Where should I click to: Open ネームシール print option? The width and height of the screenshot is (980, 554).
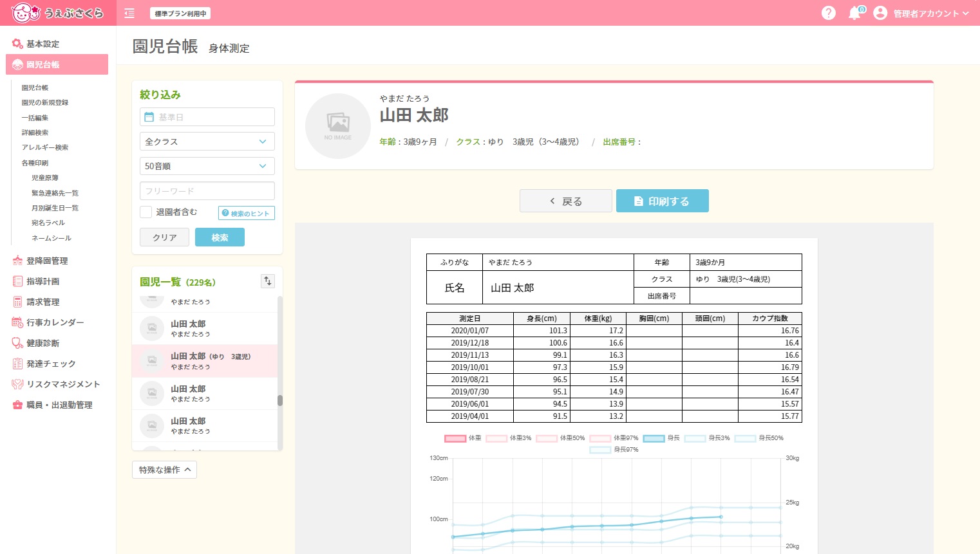pyautogui.click(x=52, y=238)
